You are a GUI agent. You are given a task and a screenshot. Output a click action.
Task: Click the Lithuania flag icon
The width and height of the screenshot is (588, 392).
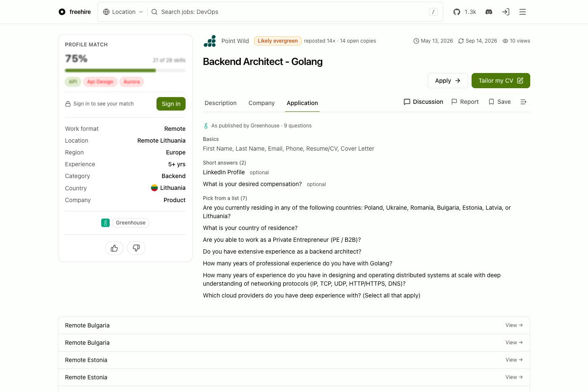coord(154,188)
